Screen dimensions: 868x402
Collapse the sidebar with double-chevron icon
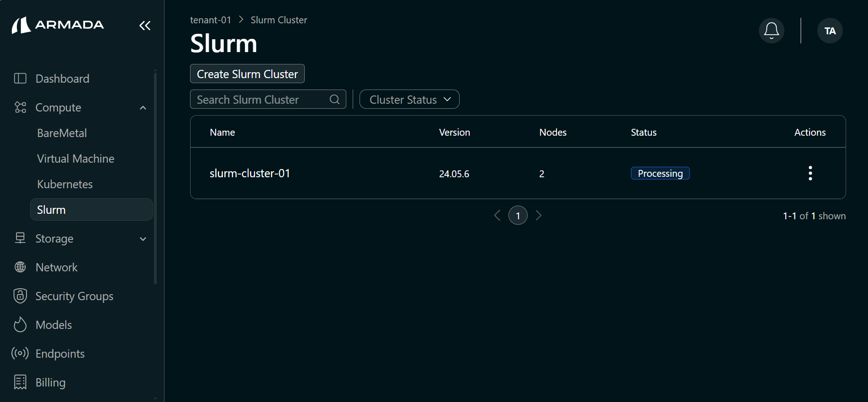point(145,26)
